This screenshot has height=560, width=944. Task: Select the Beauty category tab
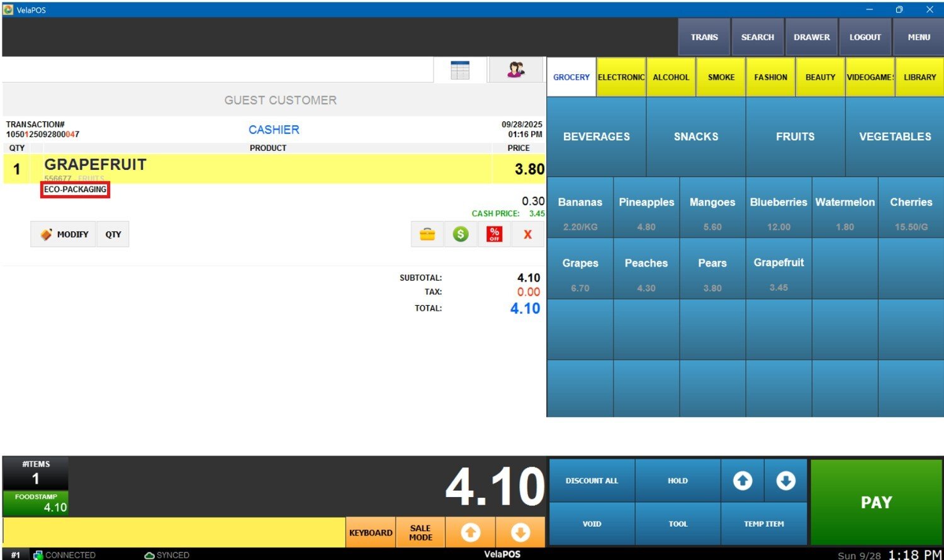[x=820, y=77]
